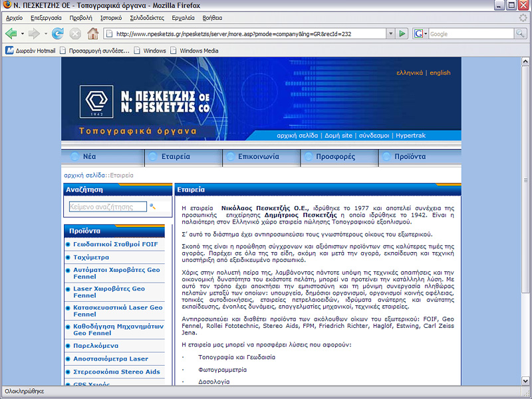Viewport: 532px width, 399px height.
Task: Open the σύνδεσμοι link
Action: [374, 136]
